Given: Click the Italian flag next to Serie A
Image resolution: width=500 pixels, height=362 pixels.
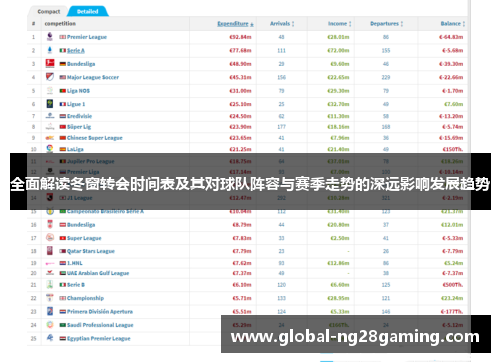Looking at the screenshot, I should pos(63,50).
